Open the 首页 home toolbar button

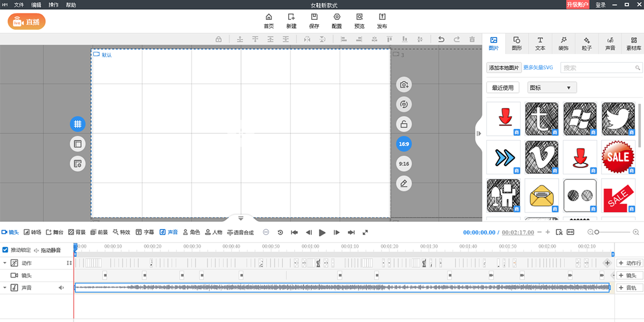(268, 21)
